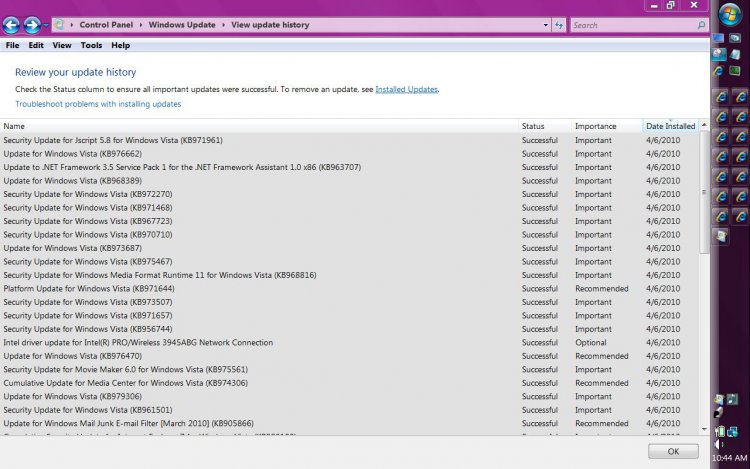Screen dimensions: 750x469
Task: Follow the Installed Updates link
Action: [407, 89]
